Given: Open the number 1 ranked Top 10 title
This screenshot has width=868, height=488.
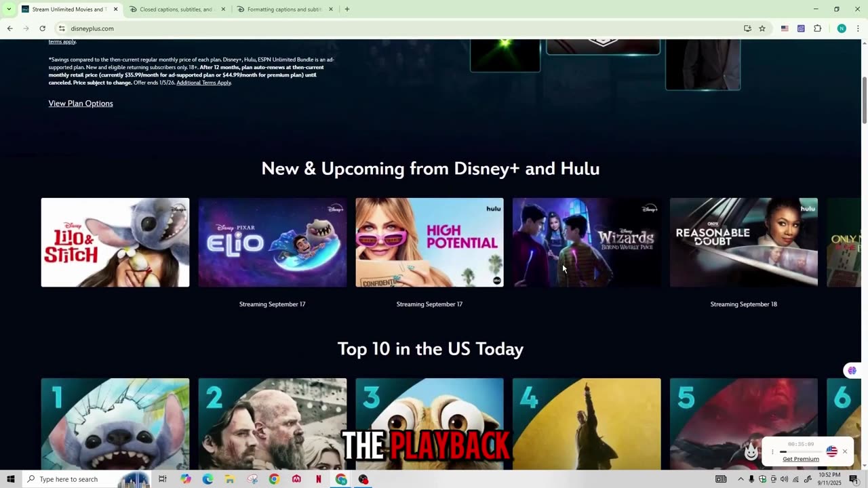Looking at the screenshot, I should pos(115,424).
